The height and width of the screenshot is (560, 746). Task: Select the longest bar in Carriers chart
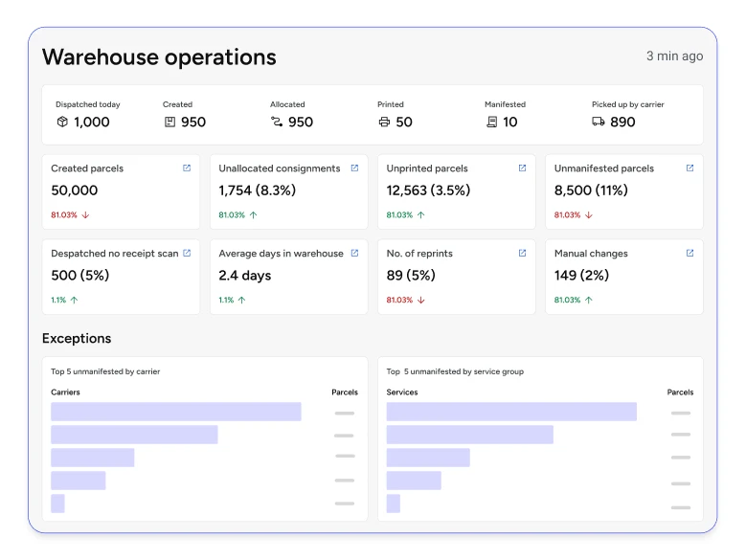[175, 412]
